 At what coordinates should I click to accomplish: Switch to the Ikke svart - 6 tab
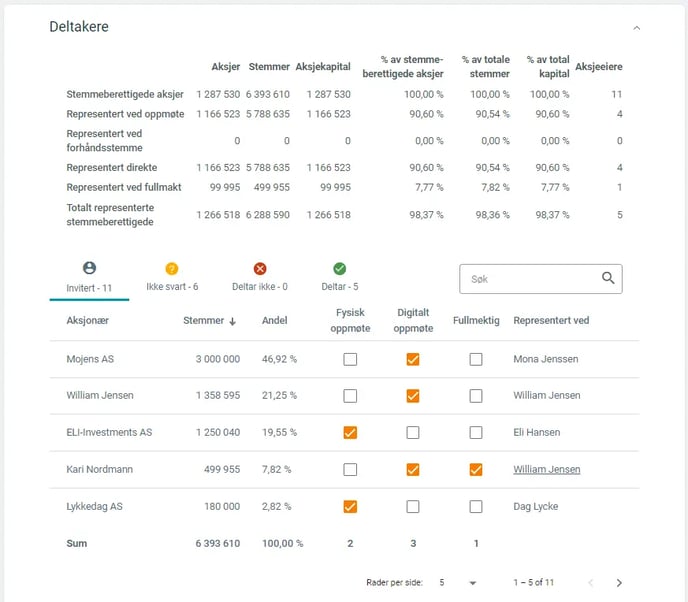tap(172, 278)
